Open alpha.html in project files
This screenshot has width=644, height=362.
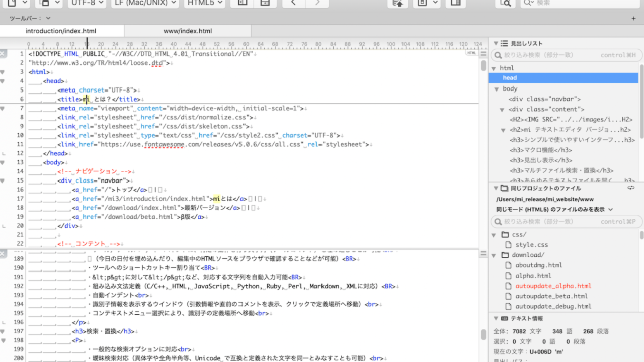[x=533, y=276]
